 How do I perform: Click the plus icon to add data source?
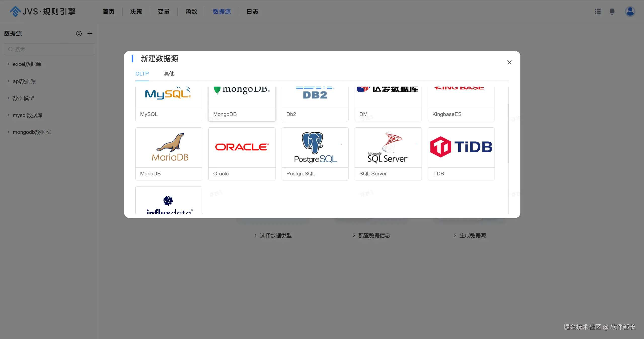pos(90,33)
